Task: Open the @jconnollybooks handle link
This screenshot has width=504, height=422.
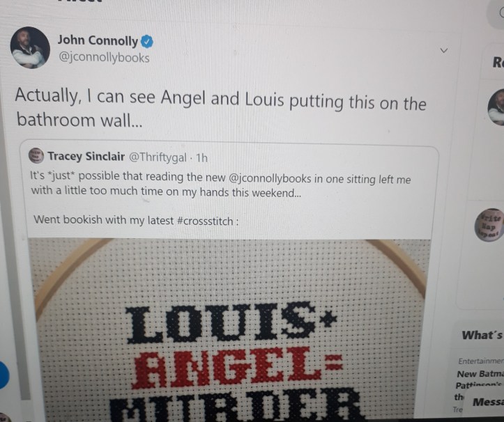Action: [x=103, y=58]
